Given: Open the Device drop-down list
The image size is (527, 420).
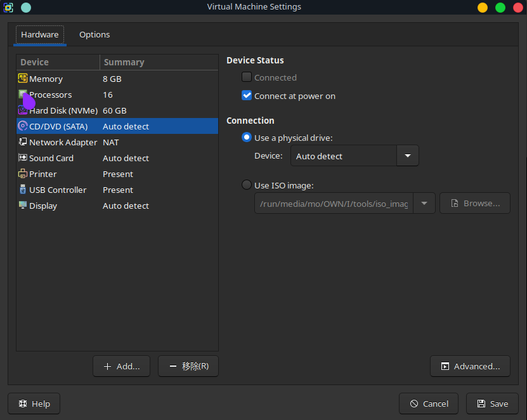Looking at the screenshot, I should pos(407,155).
